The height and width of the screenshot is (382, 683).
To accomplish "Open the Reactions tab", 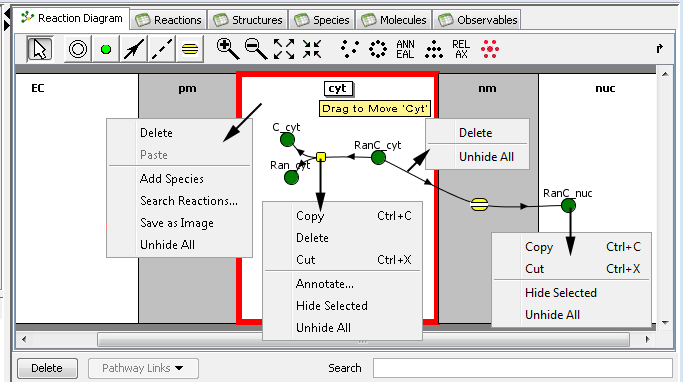I will click(169, 20).
